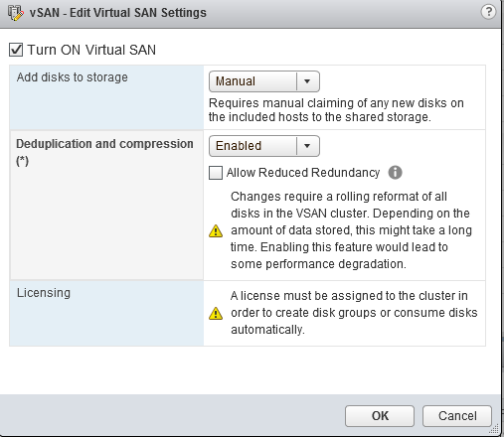504x437 pixels.
Task: Click the deduplication reformat warning triangle icon
Action: (216, 230)
